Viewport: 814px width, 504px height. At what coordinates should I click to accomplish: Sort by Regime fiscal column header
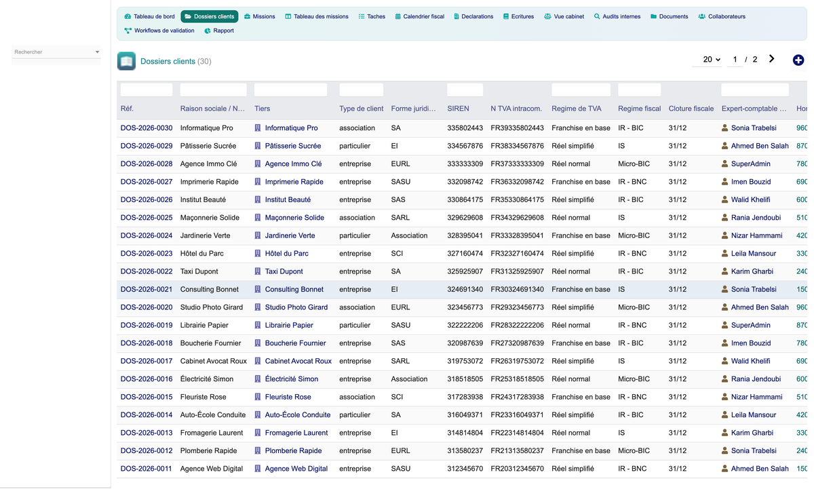639,109
